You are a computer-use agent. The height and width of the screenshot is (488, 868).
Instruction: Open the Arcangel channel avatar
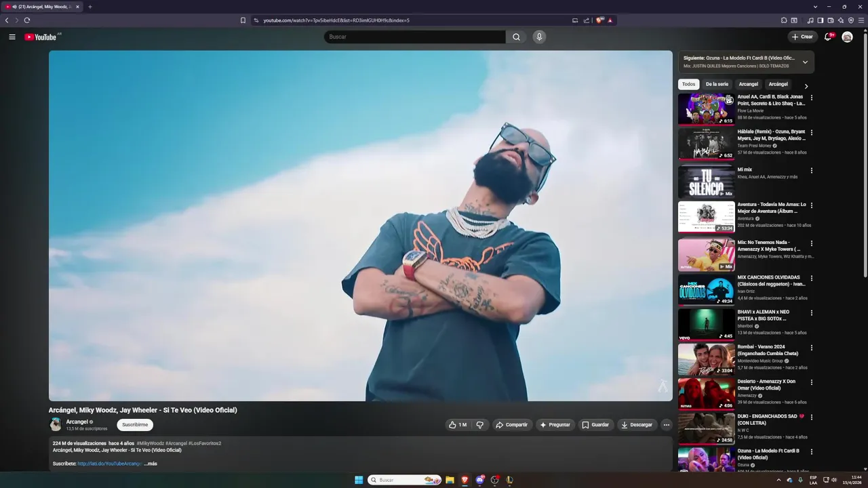[56, 425]
